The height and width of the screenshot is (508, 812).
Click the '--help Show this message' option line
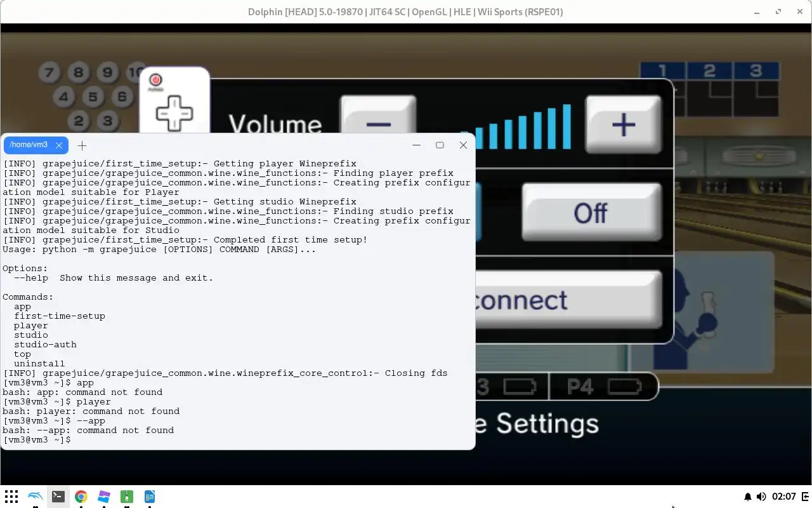coord(114,278)
